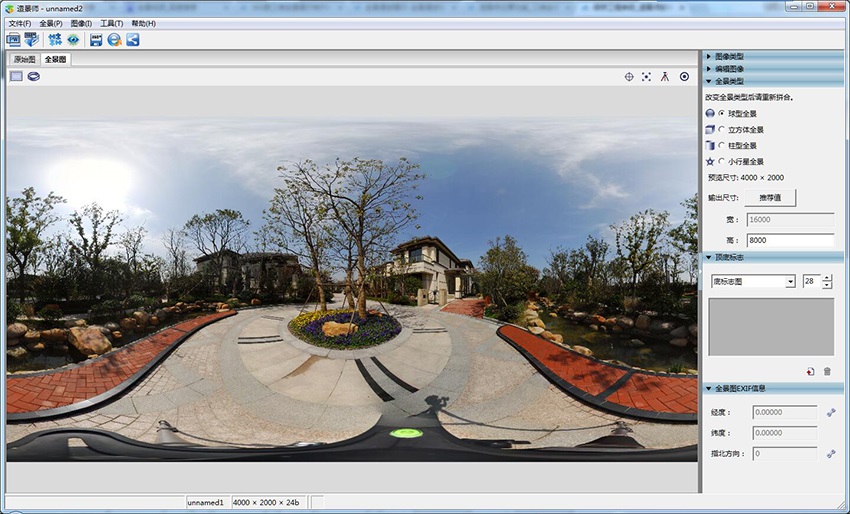Select the 立方体全景 radio button
The width and height of the screenshot is (850, 514).
click(x=722, y=129)
